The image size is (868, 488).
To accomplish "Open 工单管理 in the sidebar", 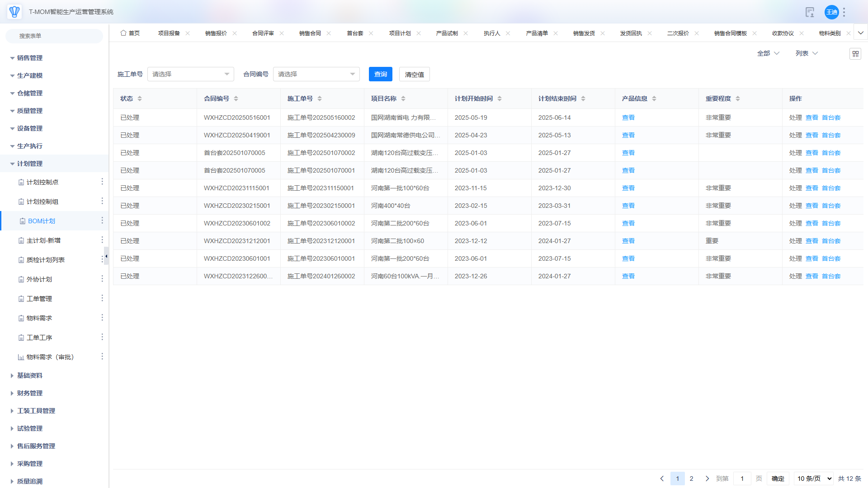I will coord(39,299).
